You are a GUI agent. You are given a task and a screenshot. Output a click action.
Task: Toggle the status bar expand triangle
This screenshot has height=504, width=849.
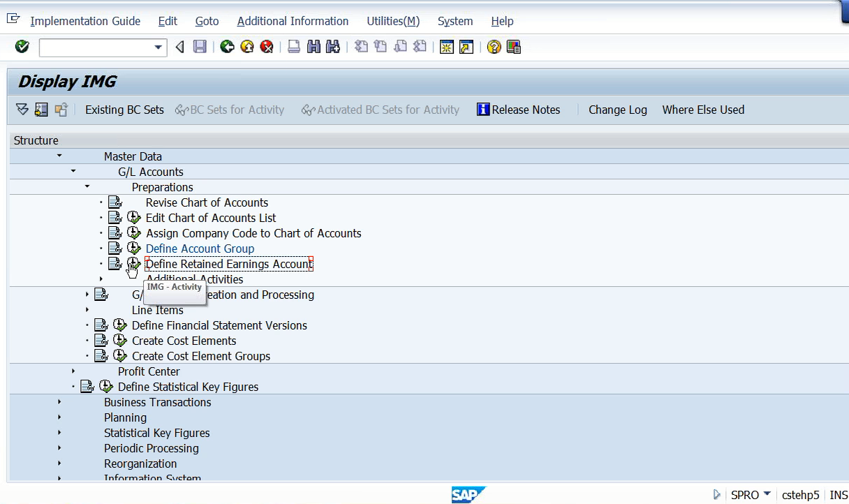717,494
